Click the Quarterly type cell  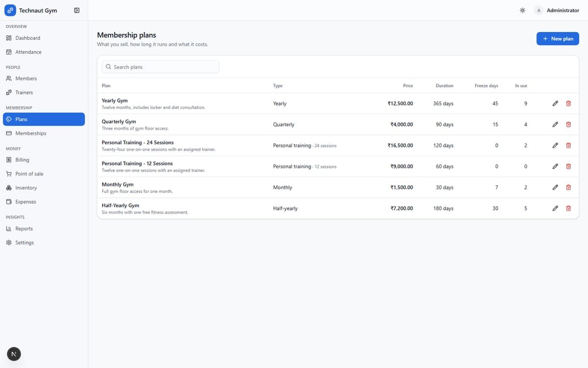click(x=284, y=125)
